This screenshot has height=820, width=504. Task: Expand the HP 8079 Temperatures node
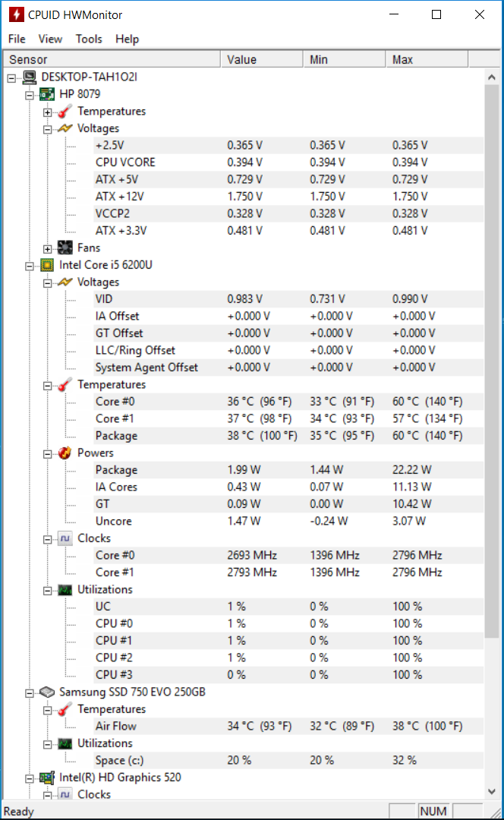tap(48, 112)
